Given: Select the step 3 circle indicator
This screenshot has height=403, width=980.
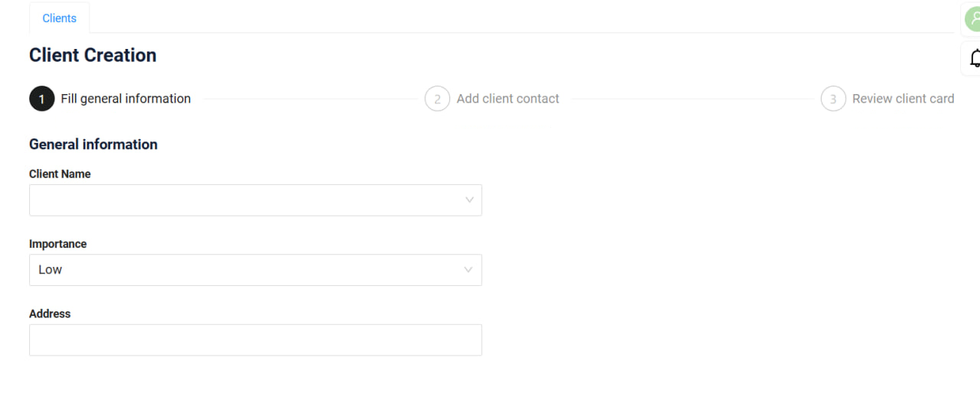Looking at the screenshot, I should (x=833, y=99).
